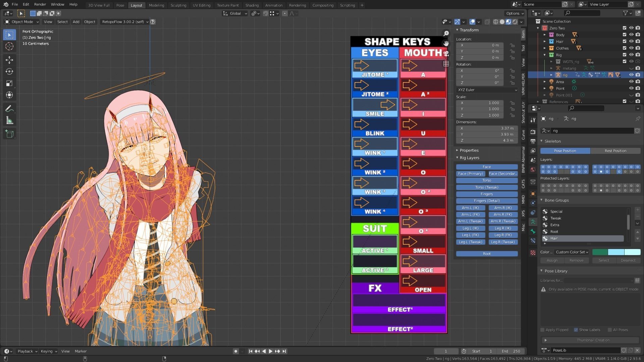
Task: Switch to wireframe viewport shading
Action: [x=496, y=22]
